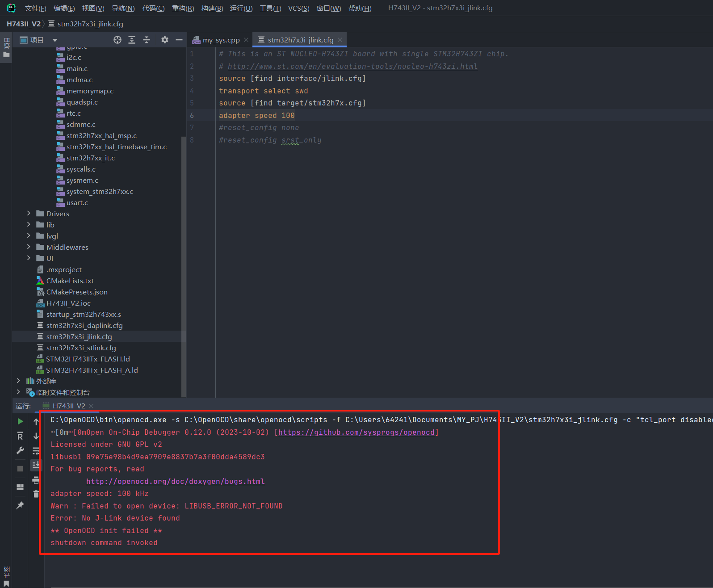Place the cursor on 'adapter speed 100' line
The height and width of the screenshot is (588, 713).
pos(257,115)
